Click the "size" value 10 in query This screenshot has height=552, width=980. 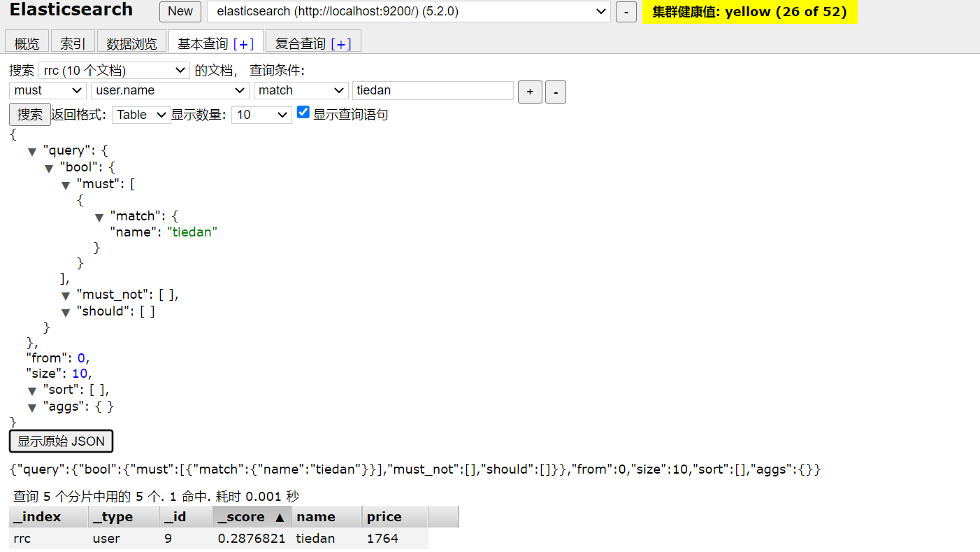tap(80, 374)
